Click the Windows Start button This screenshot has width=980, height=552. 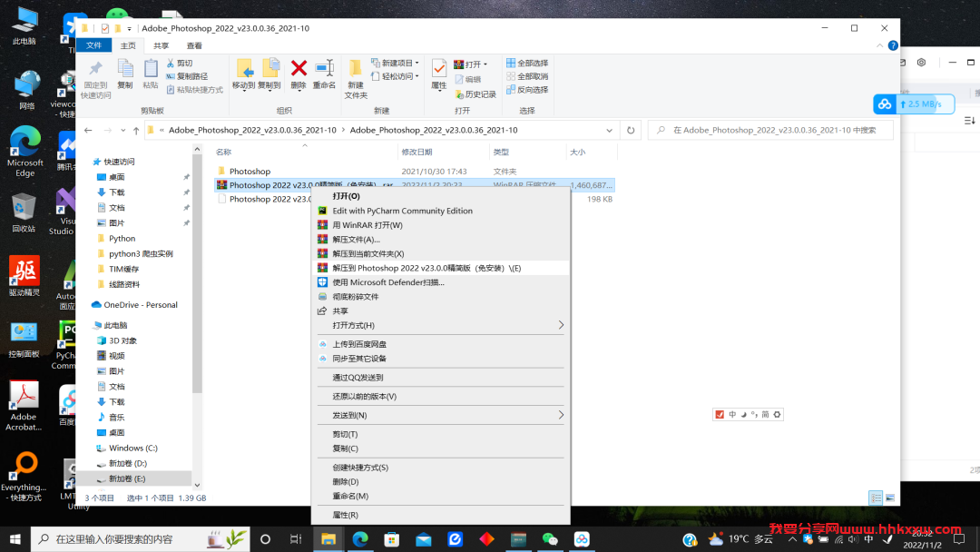click(x=15, y=539)
